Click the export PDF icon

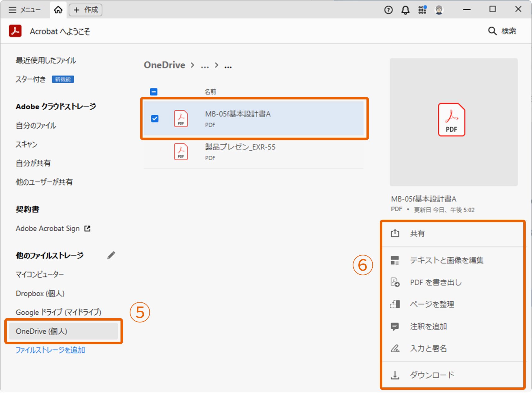coord(395,282)
